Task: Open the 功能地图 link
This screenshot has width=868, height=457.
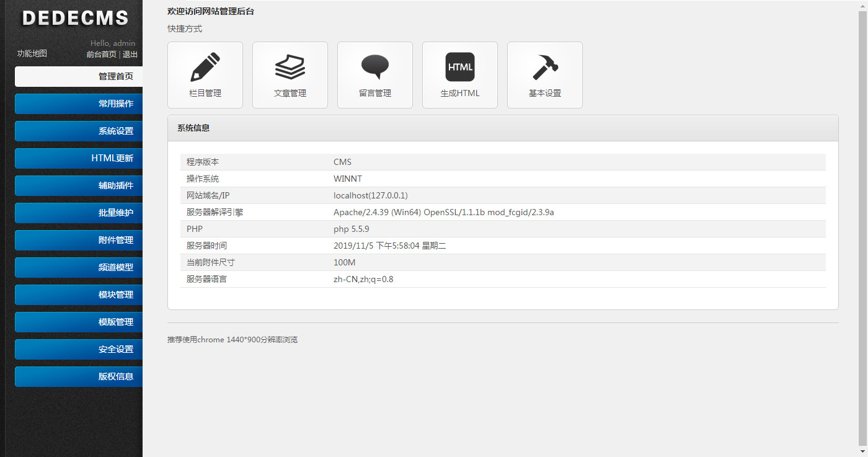Action: point(32,54)
